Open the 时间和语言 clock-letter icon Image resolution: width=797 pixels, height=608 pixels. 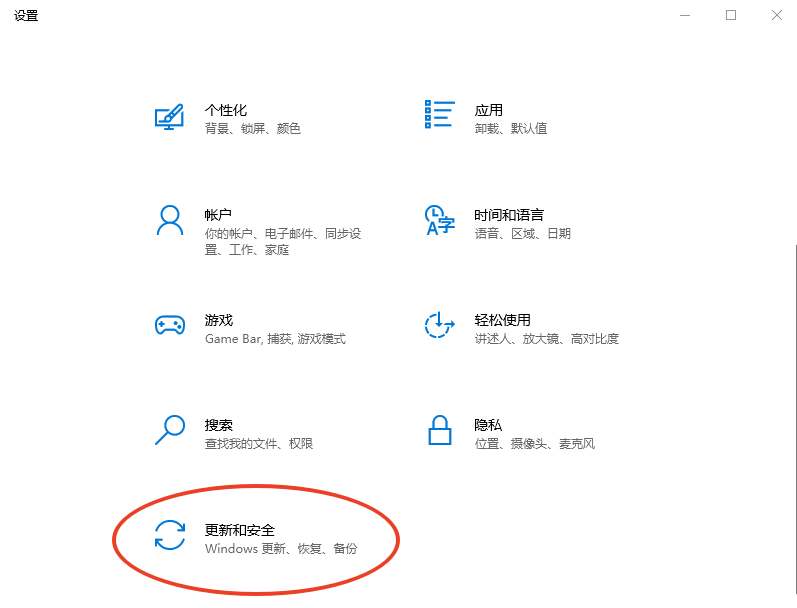(x=440, y=220)
